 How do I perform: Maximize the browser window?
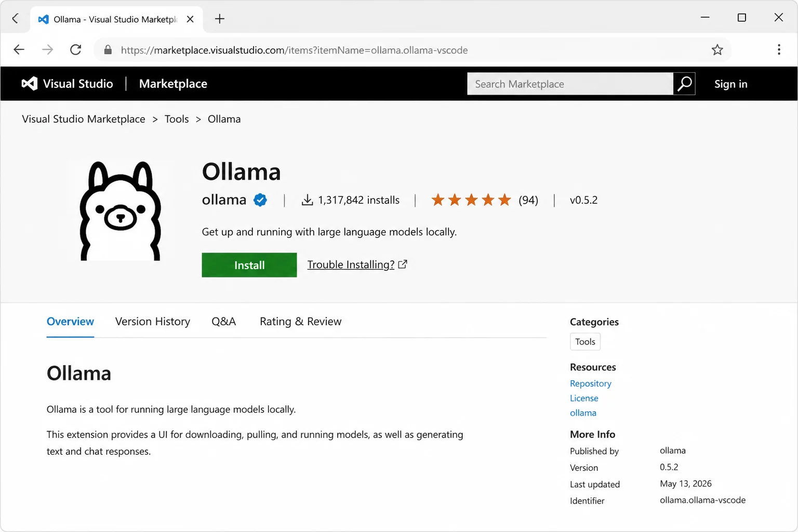742,18
